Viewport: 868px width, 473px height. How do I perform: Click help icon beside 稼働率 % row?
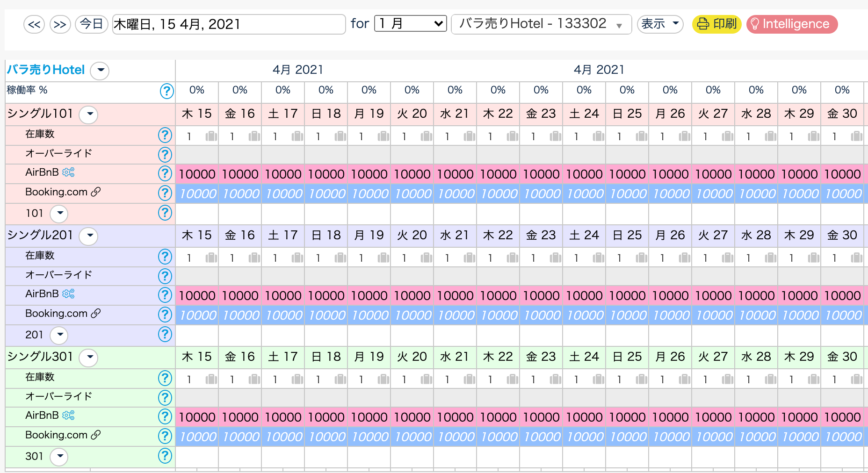(x=166, y=91)
